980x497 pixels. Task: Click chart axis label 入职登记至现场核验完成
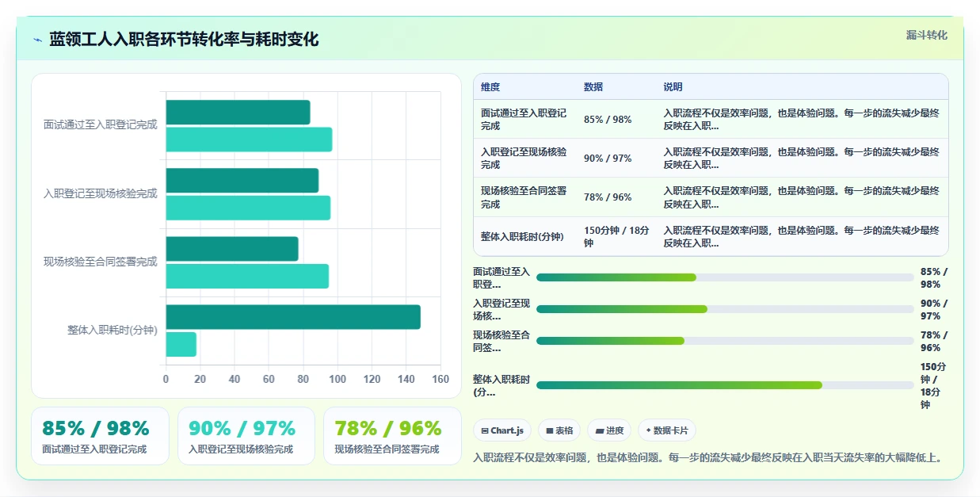[100, 194]
